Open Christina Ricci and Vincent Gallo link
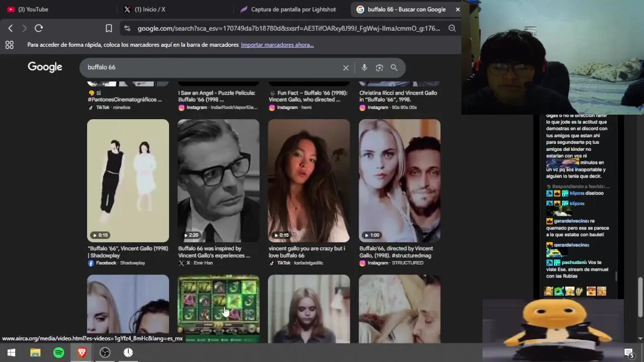 (x=398, y=96)
